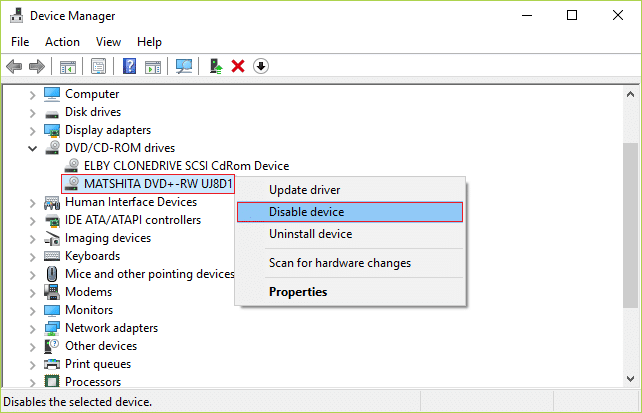This screenshot has width=642, height=413.
Task: Click Show/Hide Console Tree toolbar icon
Action: coord(68,67)
